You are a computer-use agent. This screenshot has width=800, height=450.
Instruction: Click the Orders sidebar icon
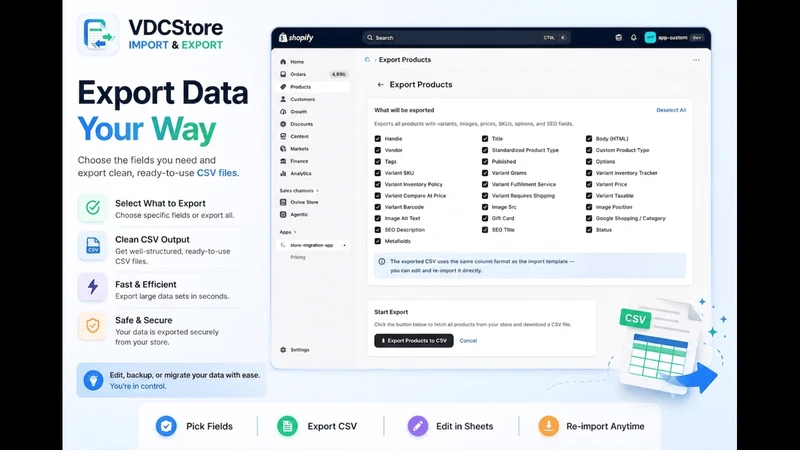[x=283, y=74]
